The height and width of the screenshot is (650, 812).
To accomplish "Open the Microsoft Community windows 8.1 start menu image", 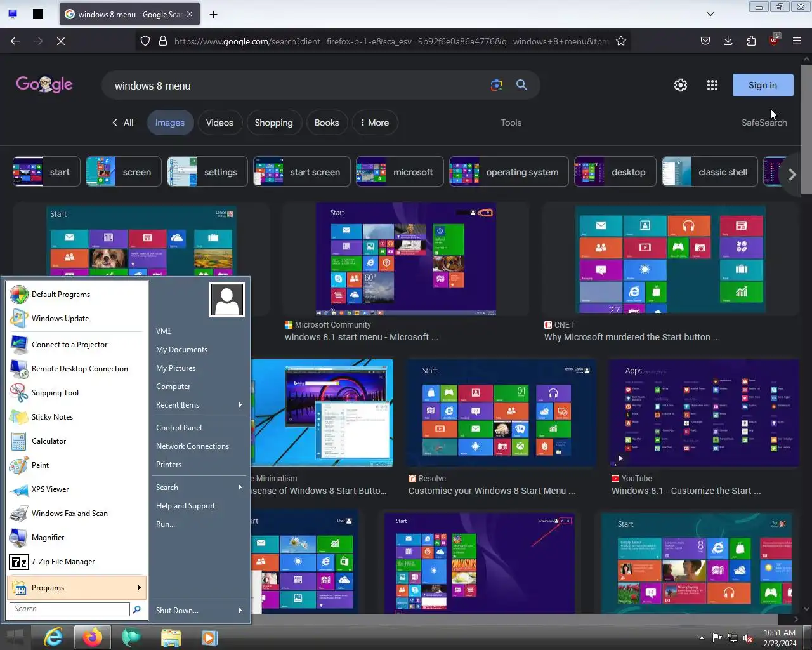I will (406, 259).
